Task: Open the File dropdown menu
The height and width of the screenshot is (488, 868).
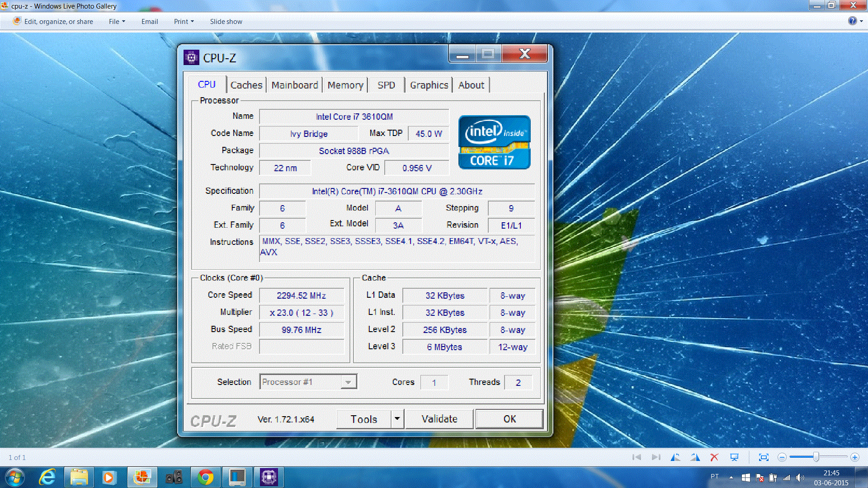Action: coord(117,21)
